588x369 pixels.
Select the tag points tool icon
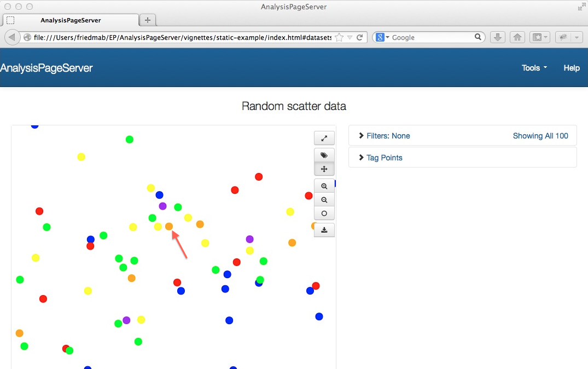click(x=324, y=155)
